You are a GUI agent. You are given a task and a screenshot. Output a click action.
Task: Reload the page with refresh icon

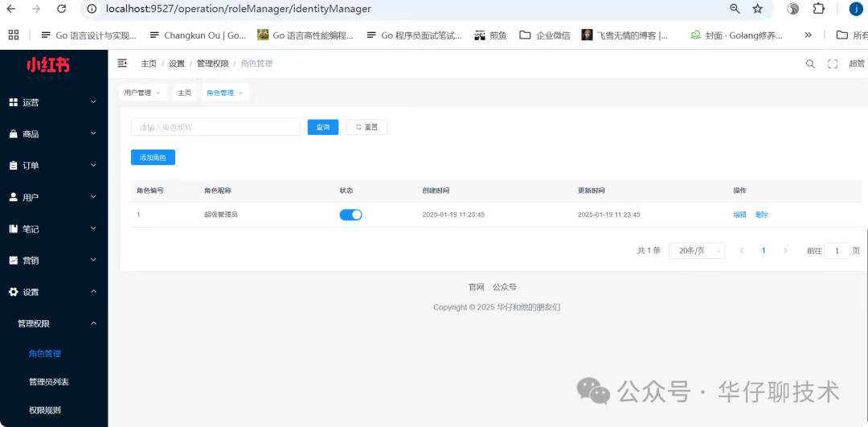pos(62,9)
